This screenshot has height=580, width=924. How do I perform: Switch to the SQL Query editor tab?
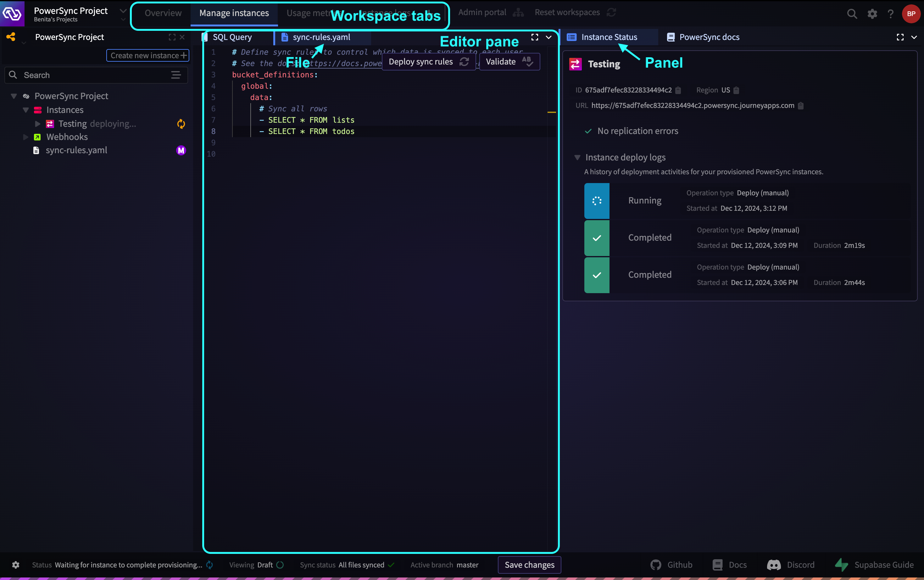point(232,37)
